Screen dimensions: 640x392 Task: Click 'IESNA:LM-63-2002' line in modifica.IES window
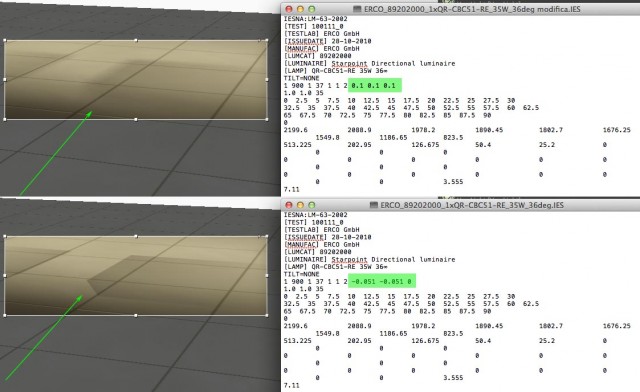click(x=316, y=19)
